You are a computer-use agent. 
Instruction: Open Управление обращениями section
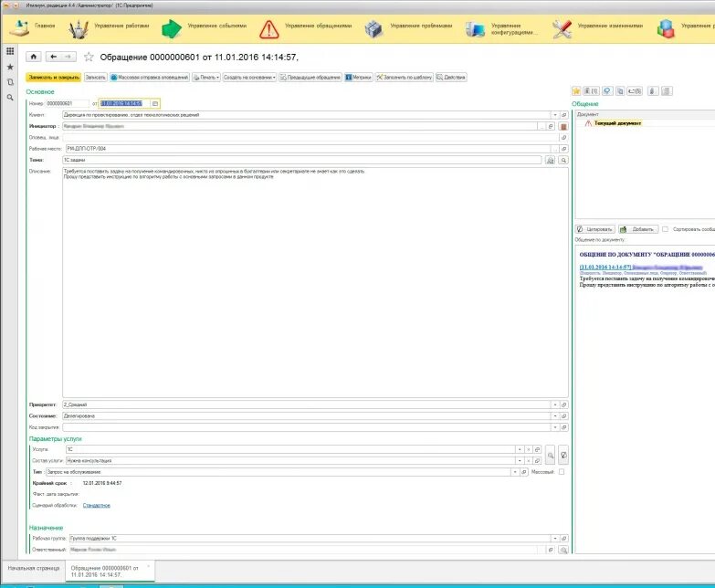tap(306, 28)
